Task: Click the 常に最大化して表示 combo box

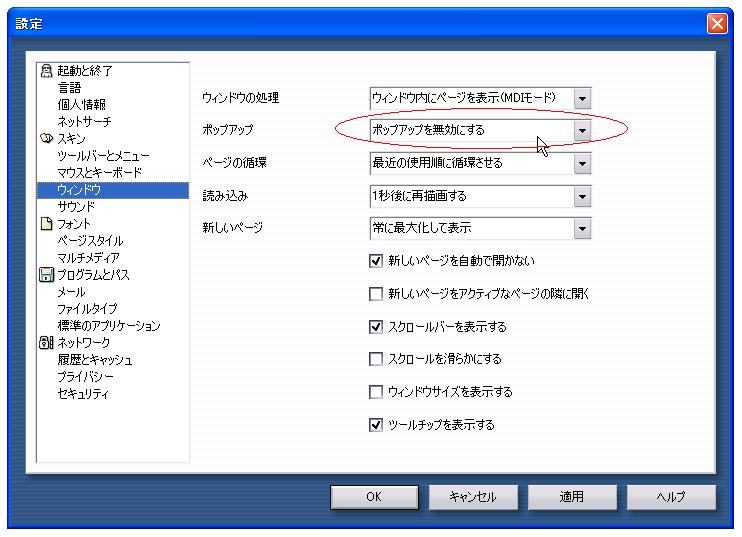Action: [480, 229]
